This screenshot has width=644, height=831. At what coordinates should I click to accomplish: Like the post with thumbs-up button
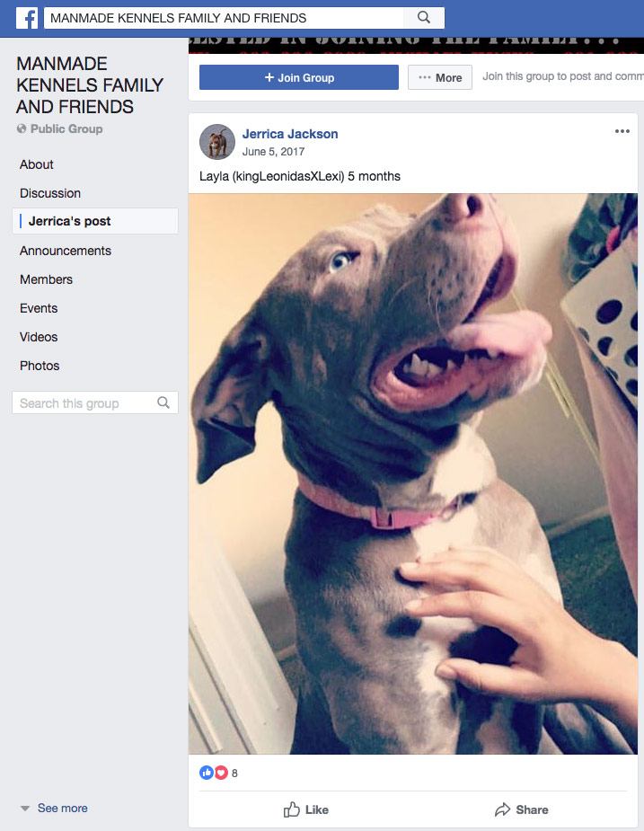[306, 809]
